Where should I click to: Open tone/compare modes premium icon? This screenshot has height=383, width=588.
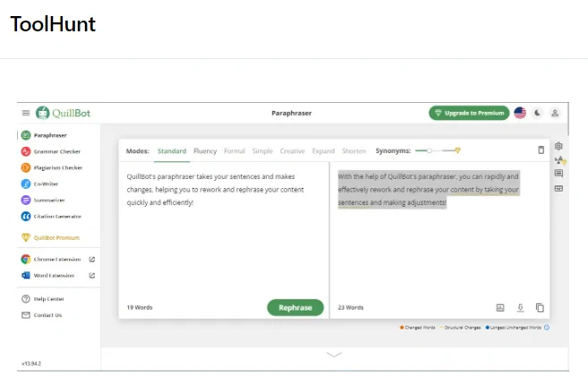click(x=560, y=160)
